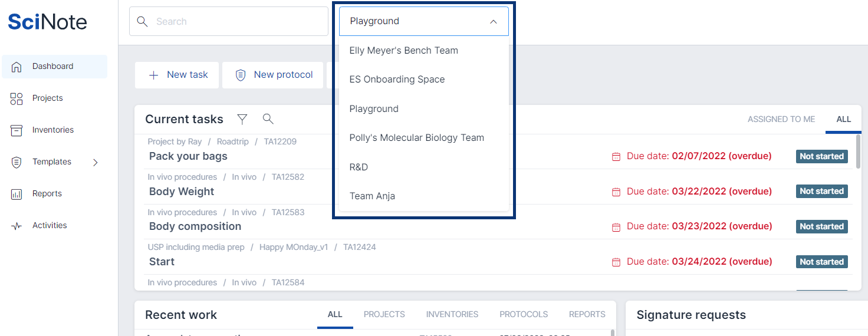This screenshot has height=336, width=868.
Task: Select Team Anja from team list
Action: point(372,196)
